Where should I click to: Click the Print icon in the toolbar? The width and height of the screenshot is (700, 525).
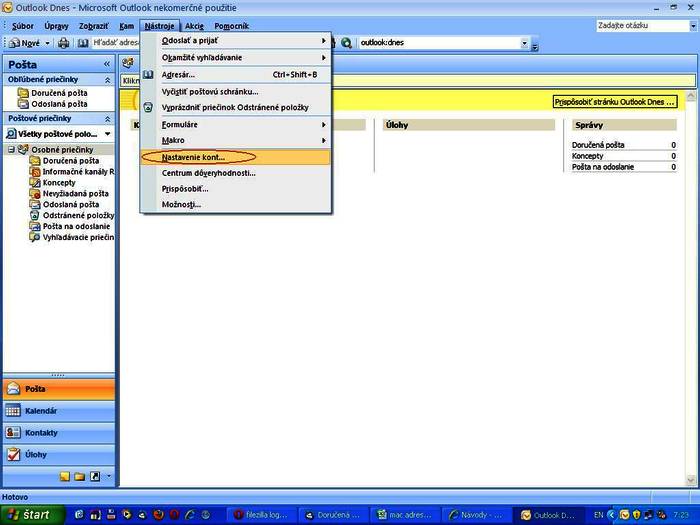tap(63, 43)
